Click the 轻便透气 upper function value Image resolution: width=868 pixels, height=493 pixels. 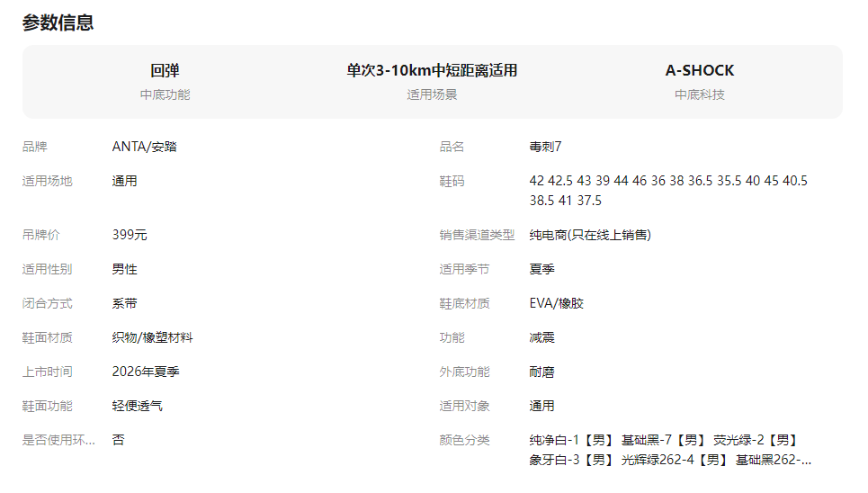138,406
